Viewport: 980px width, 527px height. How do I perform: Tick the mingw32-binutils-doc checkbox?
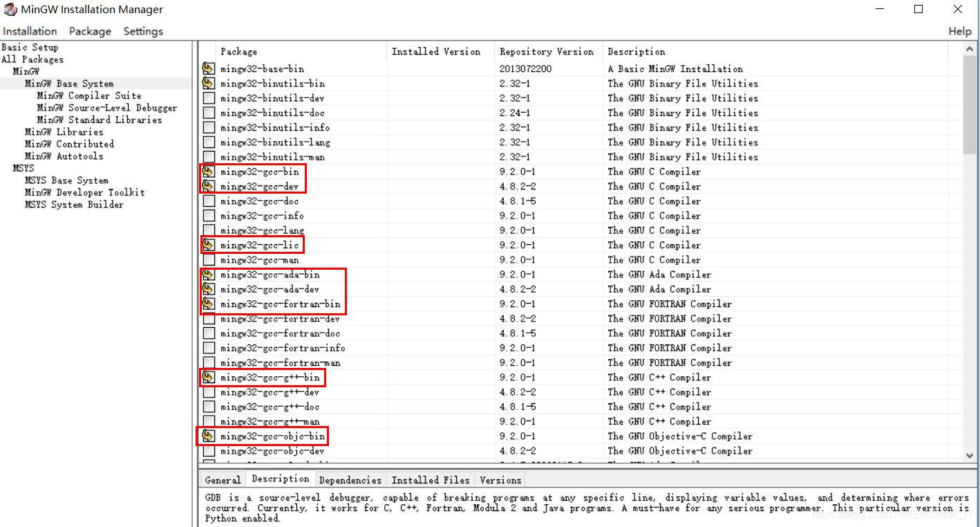[x=209, y=113]
